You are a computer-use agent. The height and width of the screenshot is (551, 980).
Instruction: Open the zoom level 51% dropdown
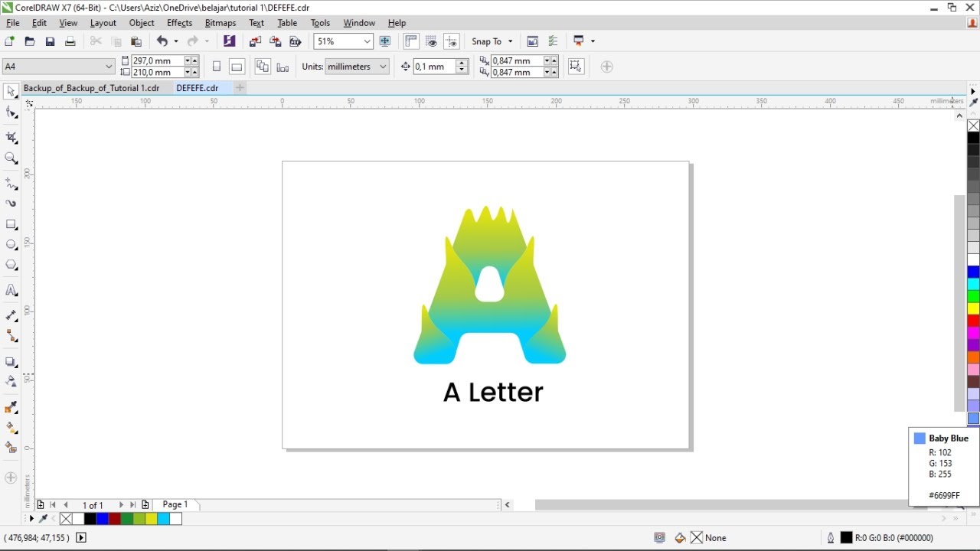[367, 41]
